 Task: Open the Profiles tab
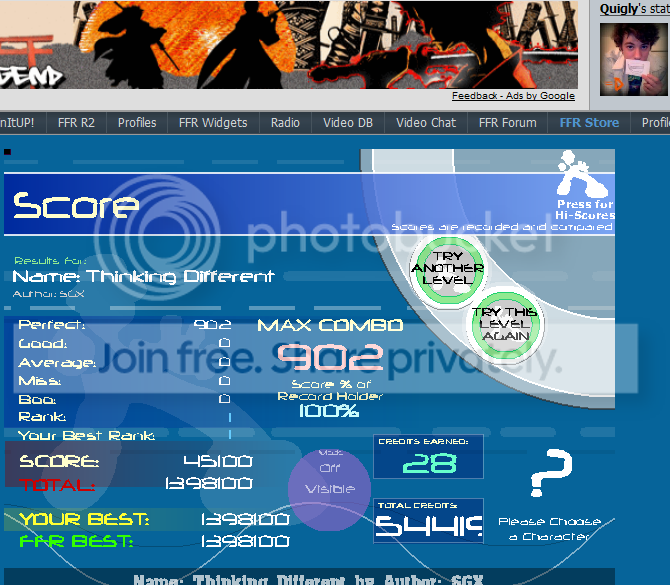tap(137, 123)
